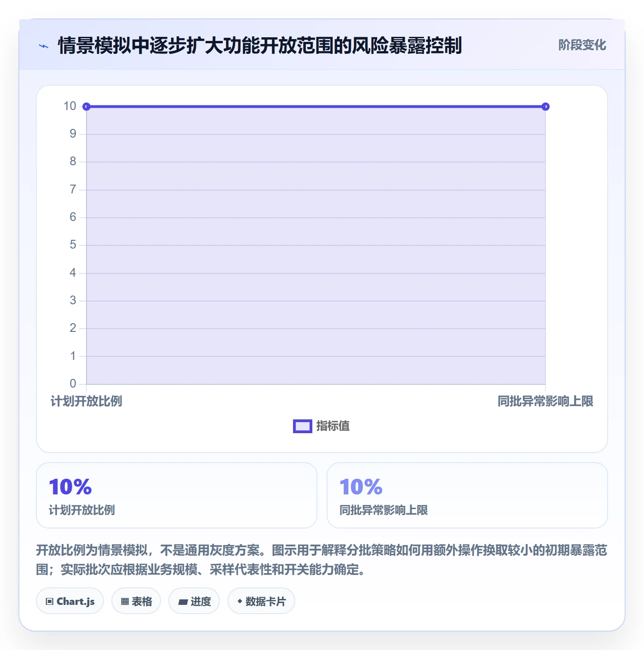
Task: Click the y-axis value 0
Action: (73, 383)
